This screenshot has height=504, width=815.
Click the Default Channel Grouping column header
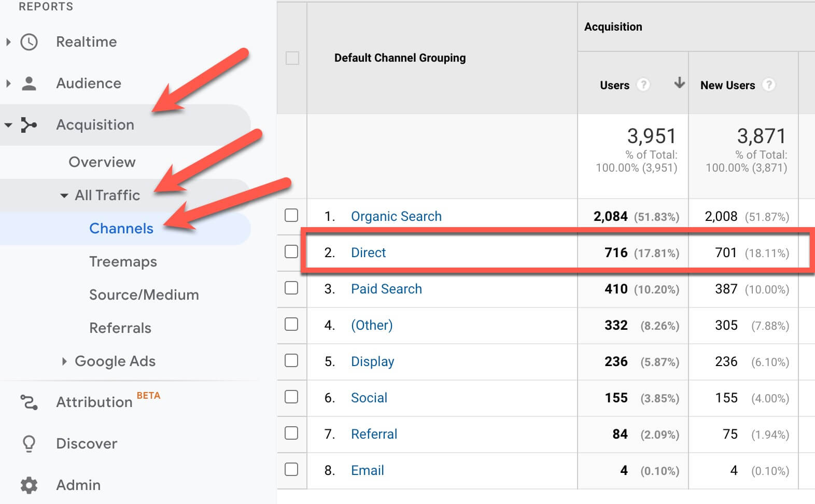point(400,58)
